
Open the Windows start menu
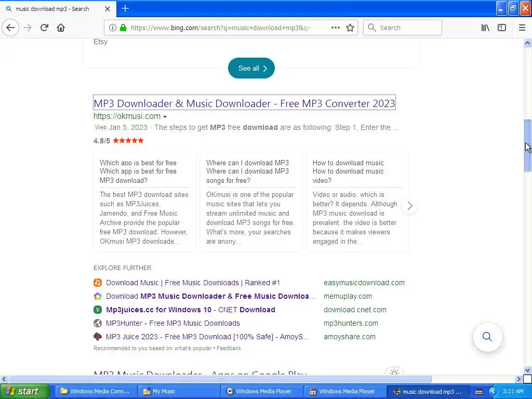click(24, 391)
